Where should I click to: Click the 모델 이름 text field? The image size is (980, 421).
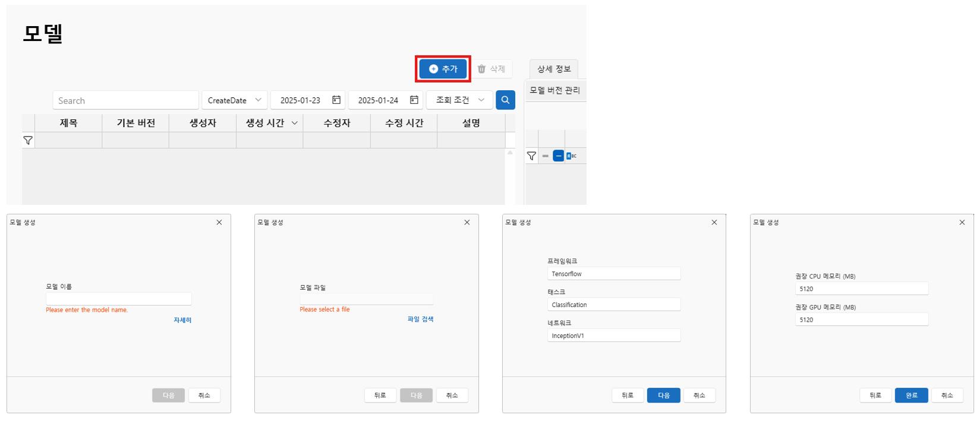119,299
